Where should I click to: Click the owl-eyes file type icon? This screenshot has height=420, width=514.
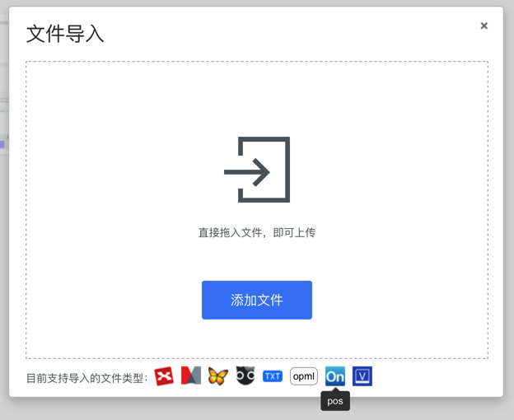[245, 376]
